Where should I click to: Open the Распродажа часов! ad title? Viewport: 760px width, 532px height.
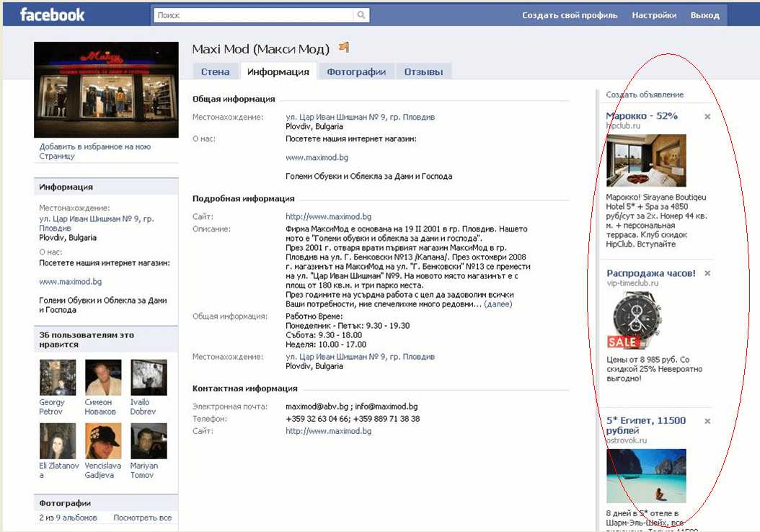[651, 272]
